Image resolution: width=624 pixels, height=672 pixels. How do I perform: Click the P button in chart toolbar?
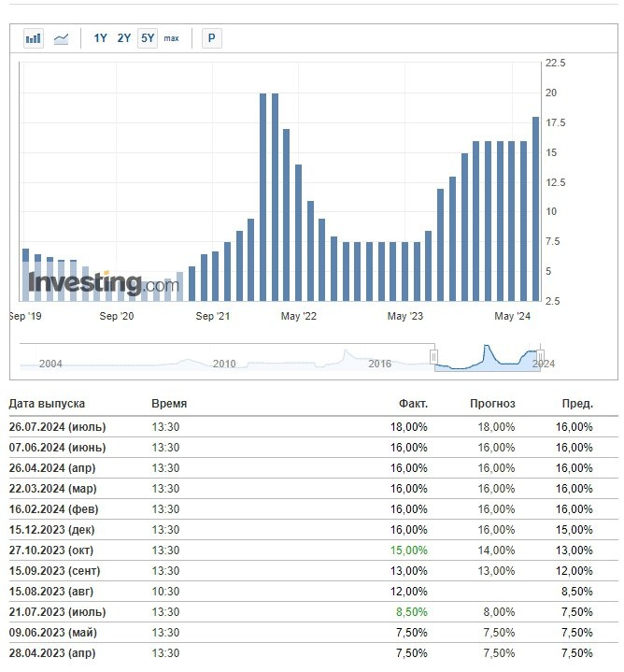click(211, 38)
